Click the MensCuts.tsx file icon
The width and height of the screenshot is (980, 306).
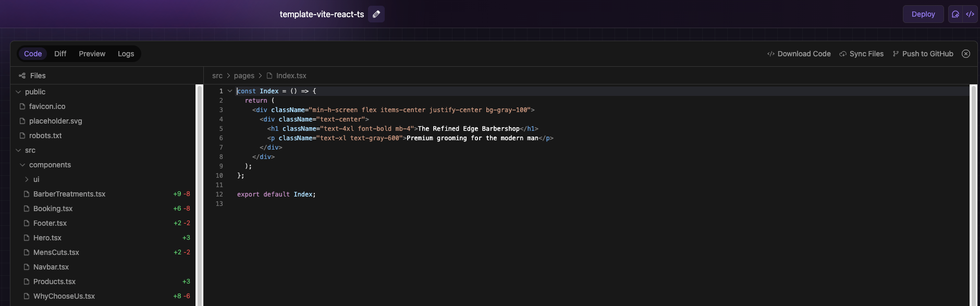coord(27,252)
